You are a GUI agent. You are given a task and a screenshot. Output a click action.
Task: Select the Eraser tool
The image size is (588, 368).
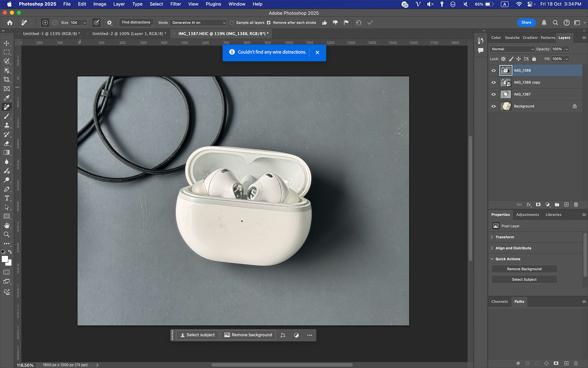click(x=7, y=144)
